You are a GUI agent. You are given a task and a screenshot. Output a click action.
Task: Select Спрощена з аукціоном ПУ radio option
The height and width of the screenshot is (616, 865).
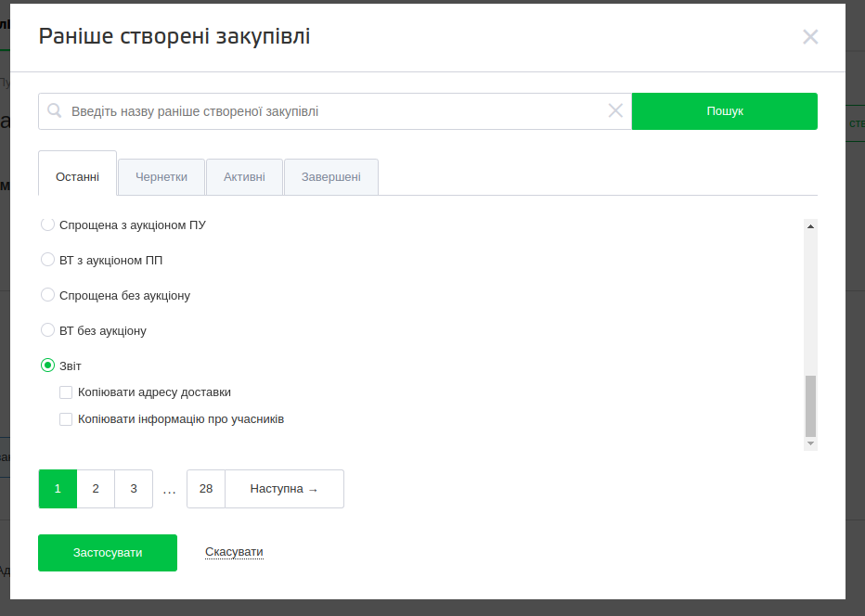click(x=48, y=225)
